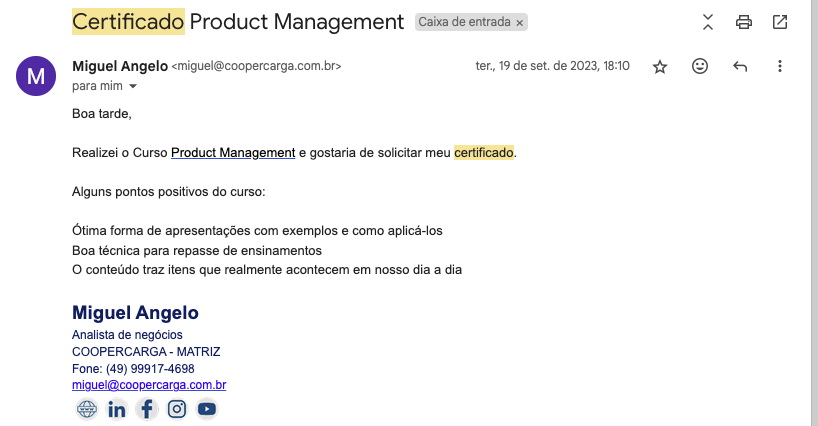Open the LinkedIn icon in signature
Viewport: 818px width, 426px height.
tap(117, 409)
